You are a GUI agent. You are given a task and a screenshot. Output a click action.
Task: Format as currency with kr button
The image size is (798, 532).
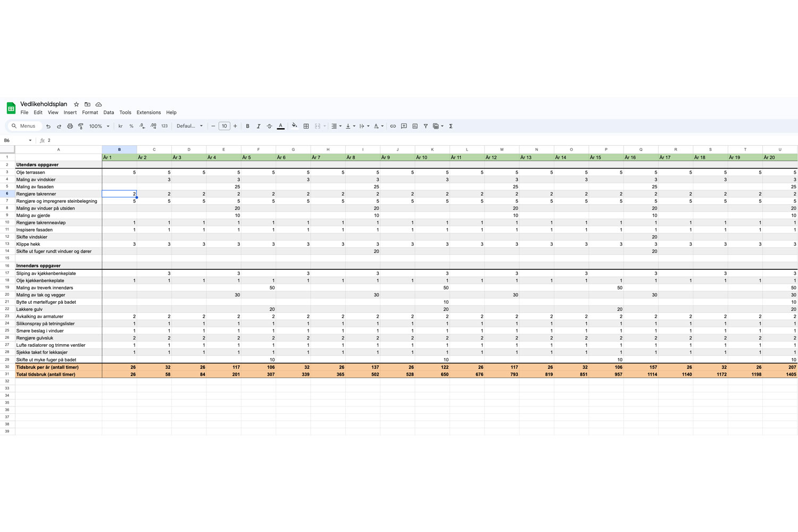point(120,126)
